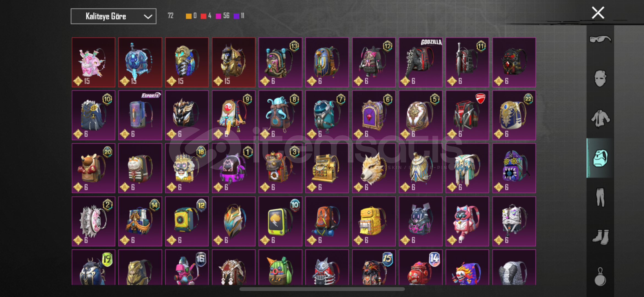
Task: Open the pants category icon
Action: (600, 197)
